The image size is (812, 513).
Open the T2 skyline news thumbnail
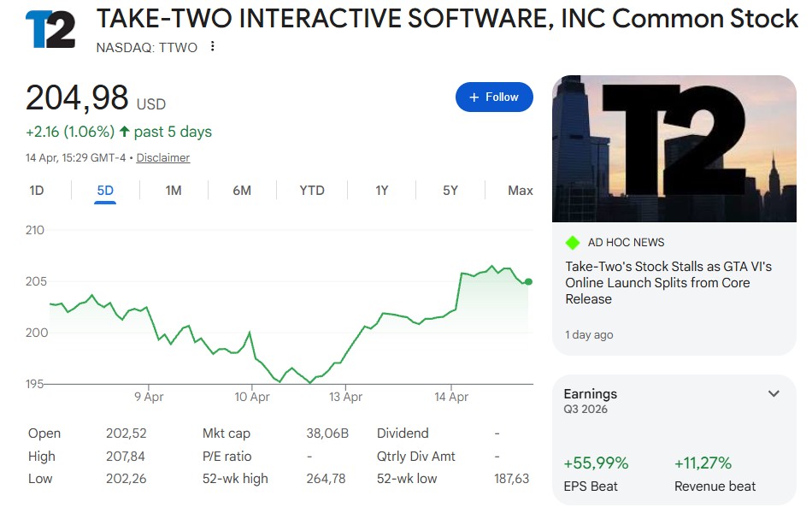point(674,149)
